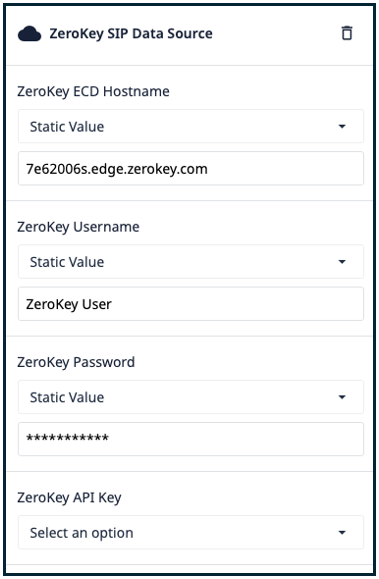The height and width of the screenshot is (579, 379).
Task: Open the Password Static Value dropdown
Action: click(191, 397)
